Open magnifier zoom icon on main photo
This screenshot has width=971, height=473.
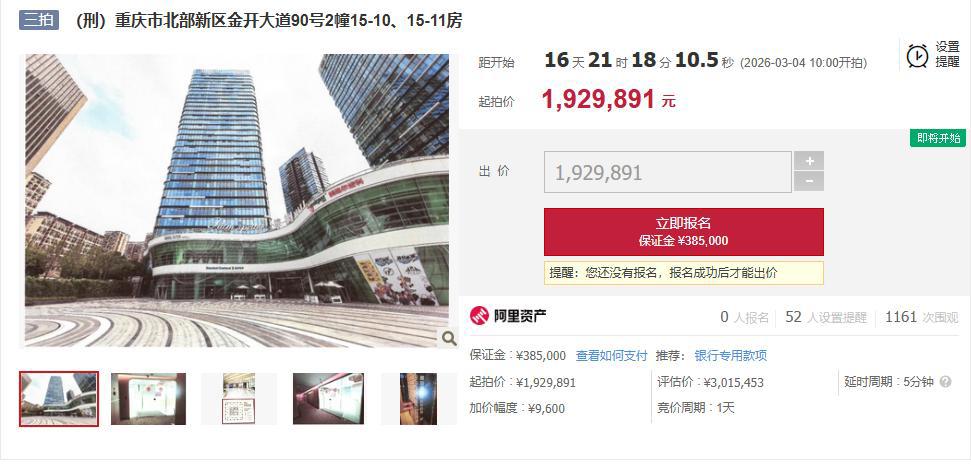click(x=448, y=338)
